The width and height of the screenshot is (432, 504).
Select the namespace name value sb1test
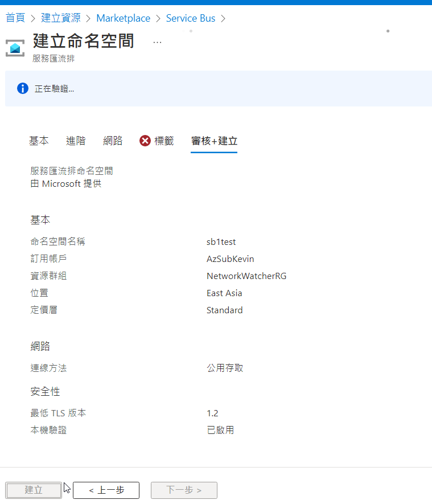(x=221, y=241)
